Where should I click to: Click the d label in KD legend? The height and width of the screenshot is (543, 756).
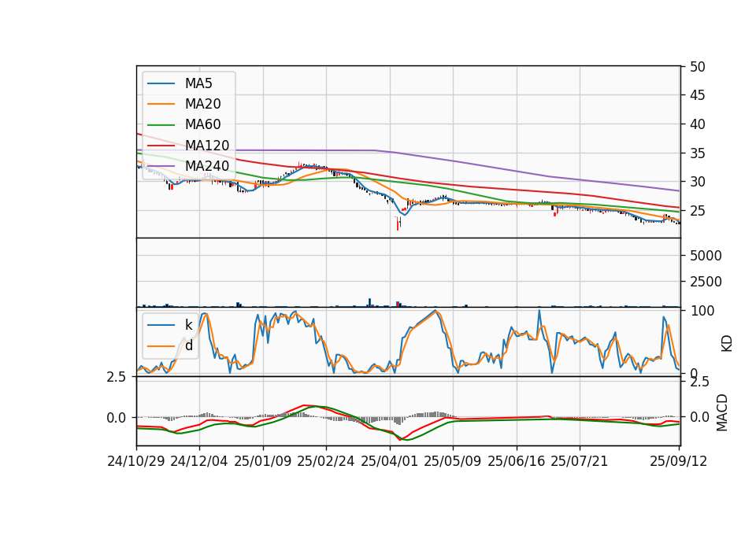coord(189,345)
